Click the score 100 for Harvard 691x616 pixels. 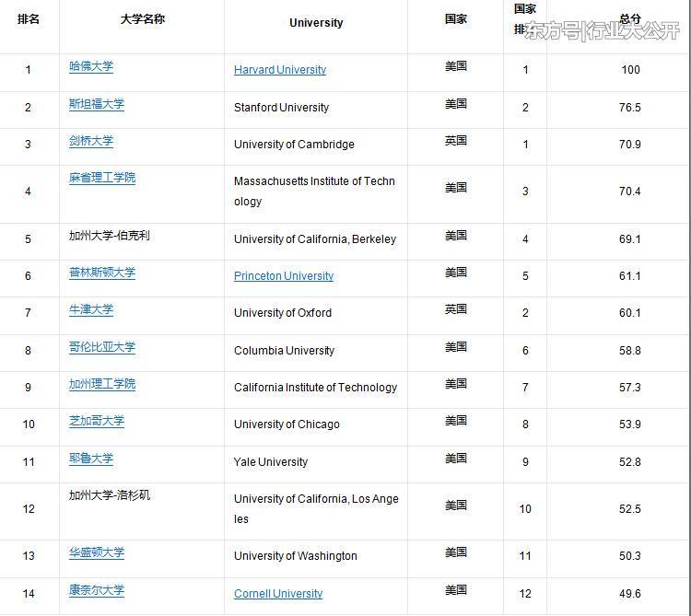(x=630, y=70)
